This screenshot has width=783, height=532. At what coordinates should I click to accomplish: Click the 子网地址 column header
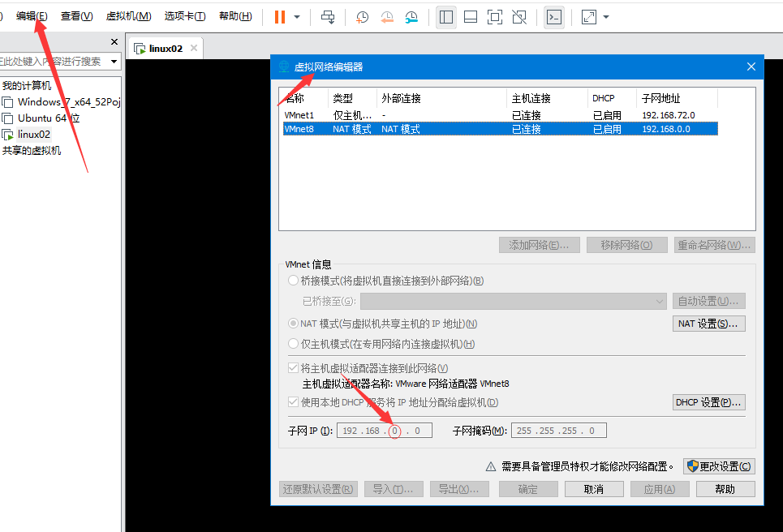click(x=678, y=98)
